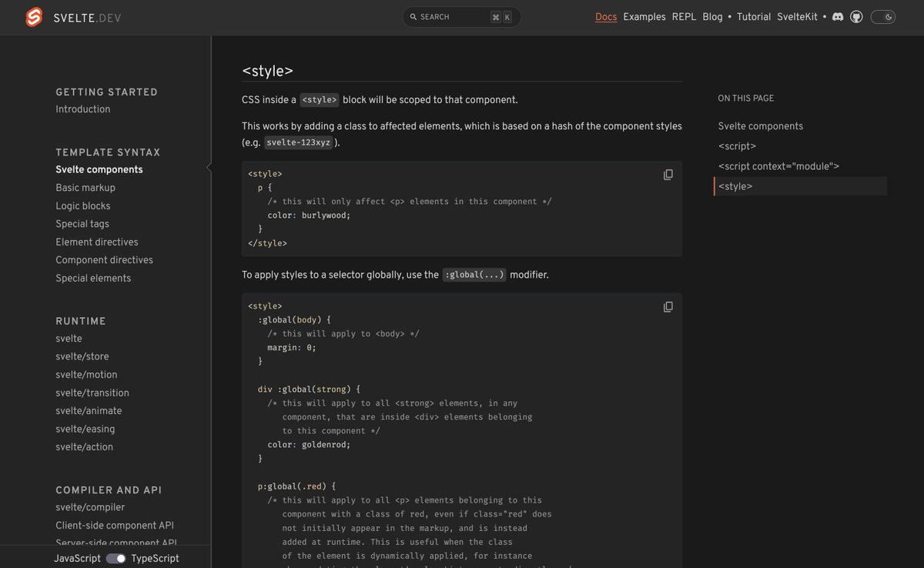924x568 pixels.
Task: Click the search magnifier icon
Action: 413,17
